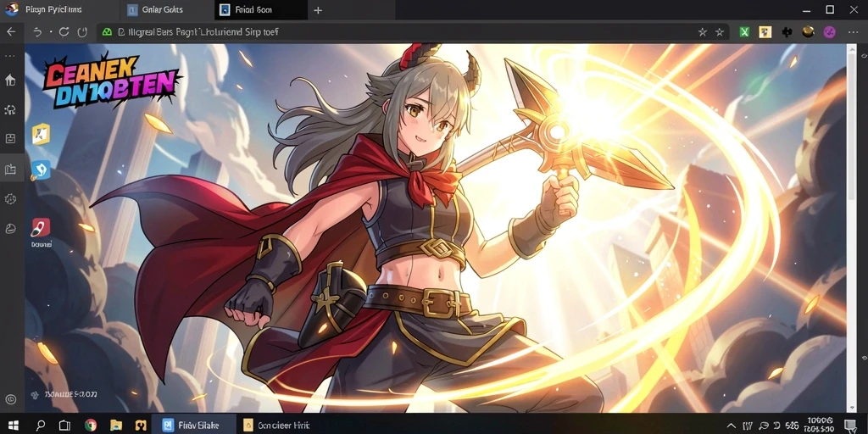Screen dimensions: 868x434
Task: Click the purple round profile icon
Action: tap(829, 32)
